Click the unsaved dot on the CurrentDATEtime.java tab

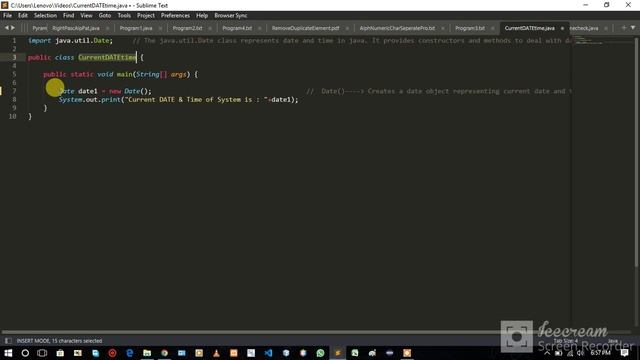562,28
